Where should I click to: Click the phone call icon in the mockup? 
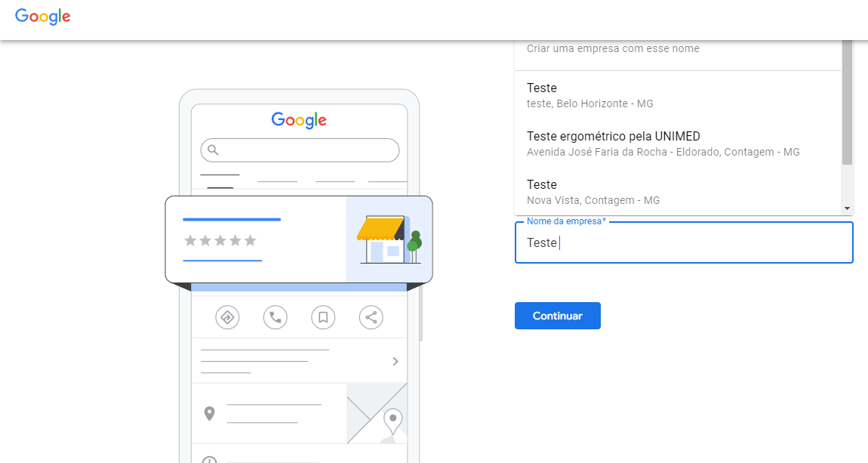point(275,317)
